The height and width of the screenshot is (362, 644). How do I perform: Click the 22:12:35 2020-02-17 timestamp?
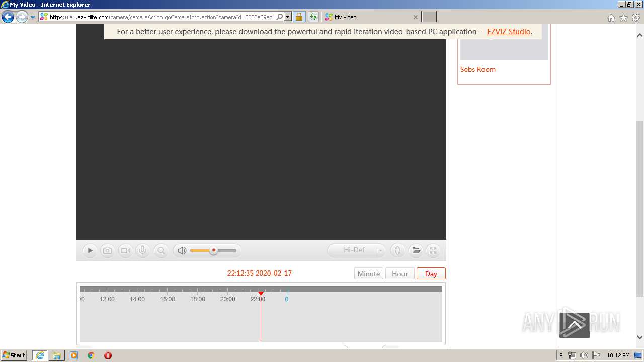pos(260,273)
